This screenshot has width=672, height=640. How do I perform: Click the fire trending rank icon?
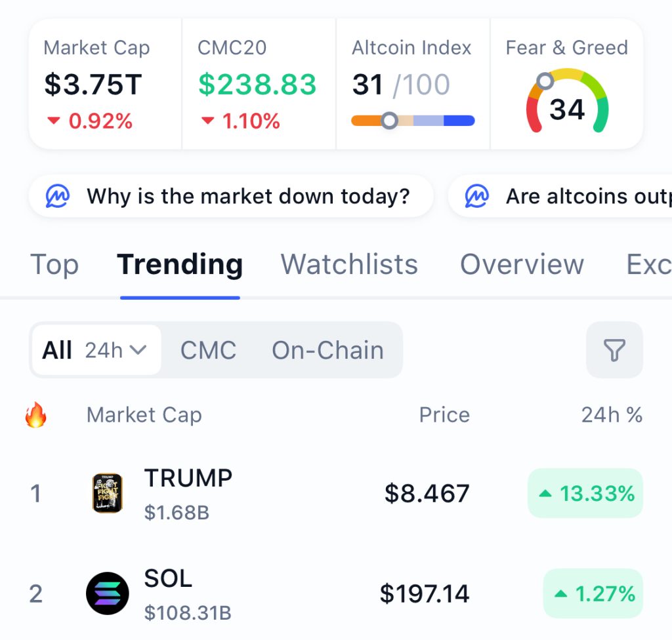(x=36, y=415)
